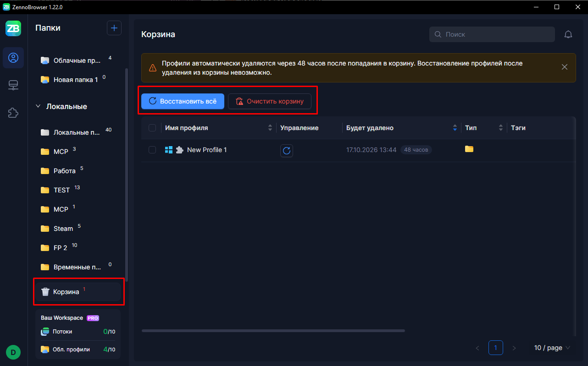
Task: Tick the checkbox for New Profile 1
Action: pos(152,150)
